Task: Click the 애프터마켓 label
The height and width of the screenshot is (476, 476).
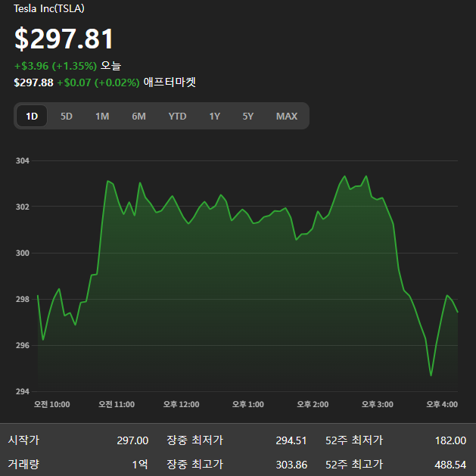Action: (x=170, y=82)
